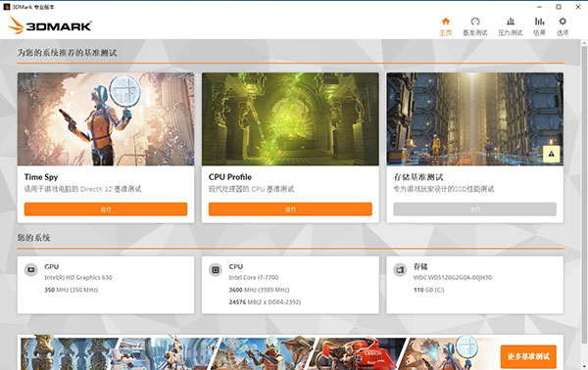The height and width of the screenshot is (370, 588).
Task: Click Intel(R) HD Graphics 630 text
Action: (x=78, y=278)
